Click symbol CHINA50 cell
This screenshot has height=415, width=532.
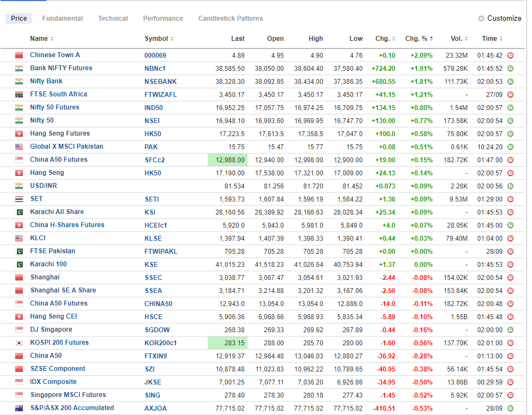[158, 304]
